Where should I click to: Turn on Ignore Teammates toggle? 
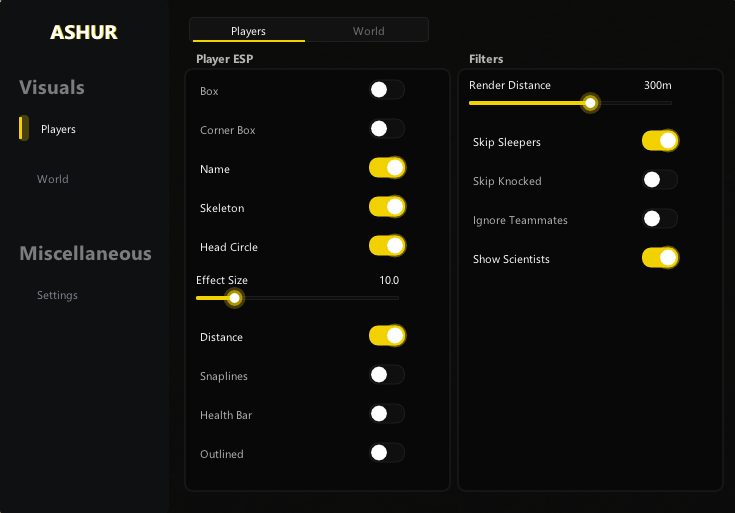(660, 219)
